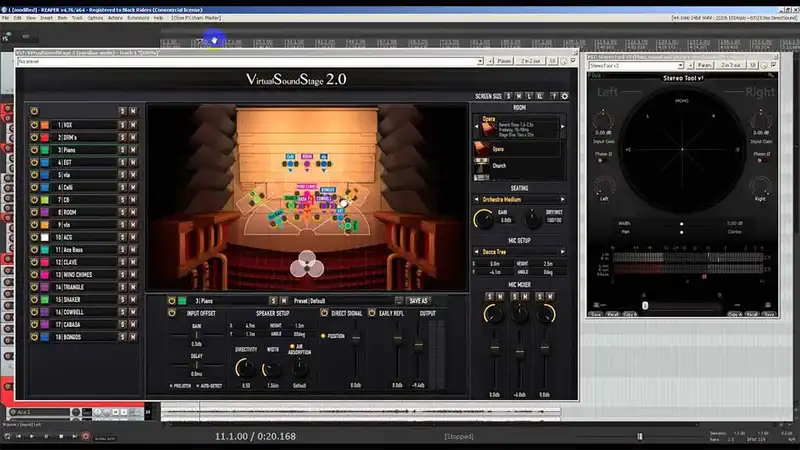Viewport: 800px width, 450px height.
Task: Toggle Position indicator under Direct Signal
Action: point(323,336)
